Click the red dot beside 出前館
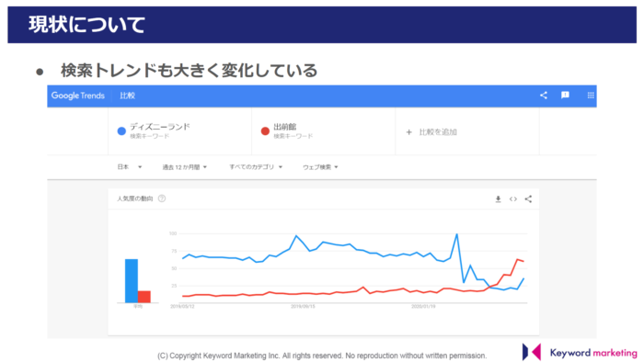 [265, 131]
